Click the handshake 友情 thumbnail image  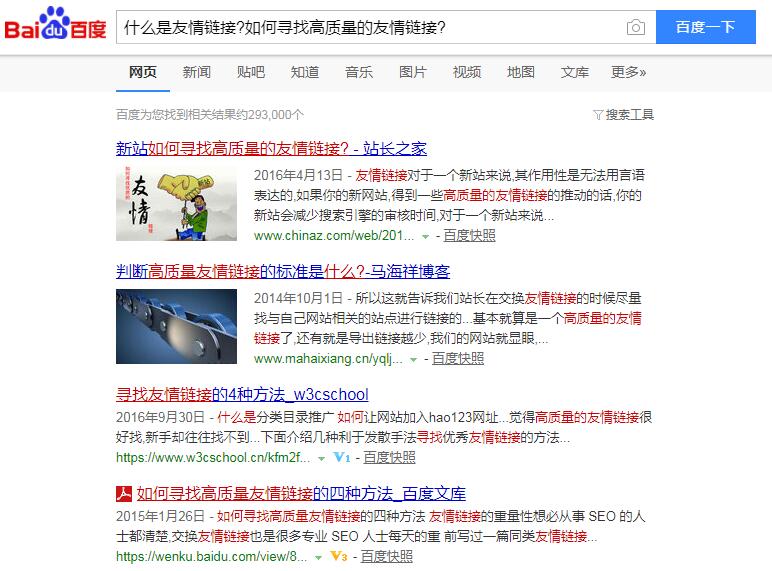click(x=176, y=203)
